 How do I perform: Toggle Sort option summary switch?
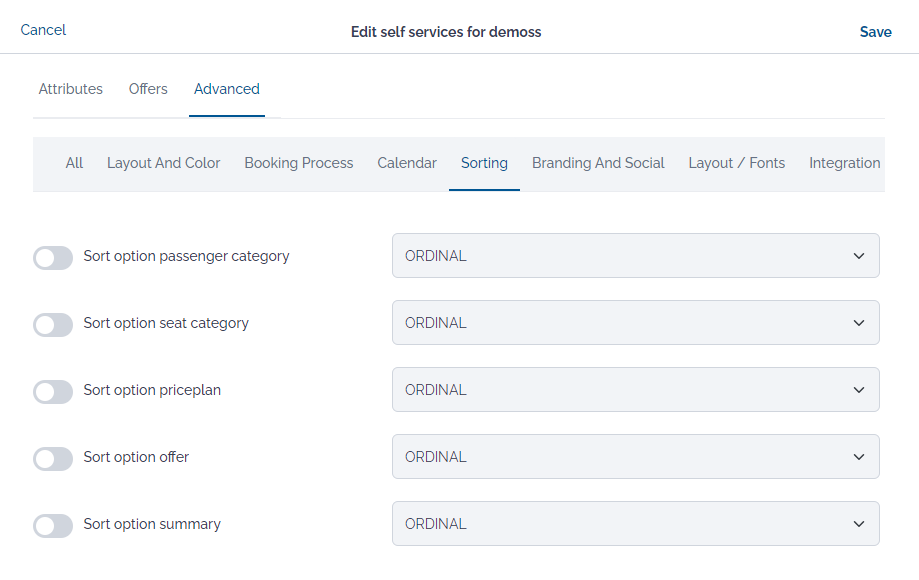pos(53,526)
